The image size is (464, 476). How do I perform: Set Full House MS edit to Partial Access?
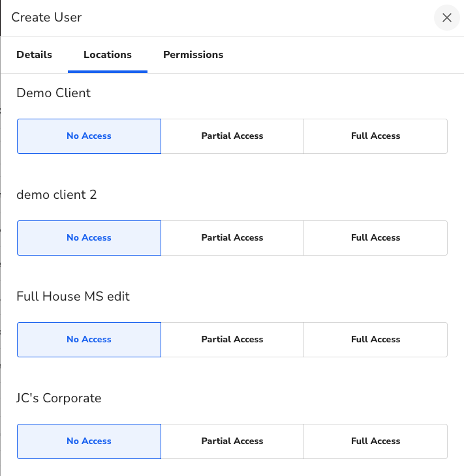click(232, 340)
